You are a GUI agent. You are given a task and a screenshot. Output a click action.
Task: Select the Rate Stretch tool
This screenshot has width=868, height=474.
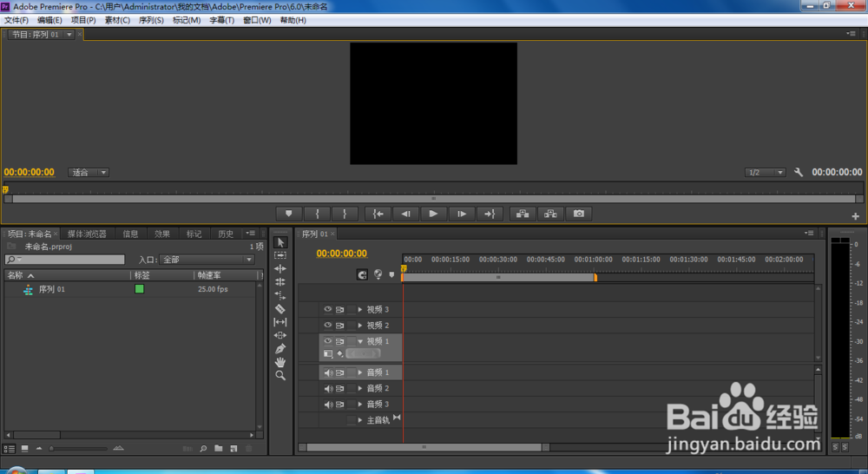point(280,295)
